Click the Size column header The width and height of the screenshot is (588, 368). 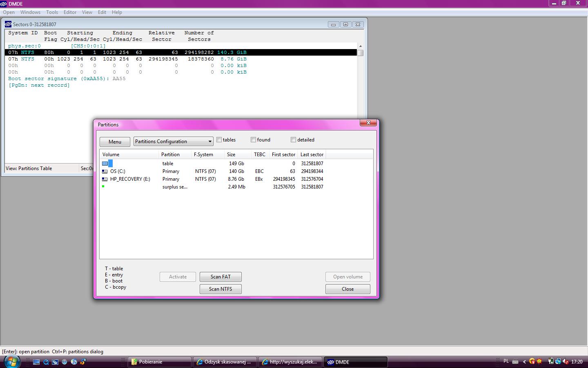tap(238, 155)
